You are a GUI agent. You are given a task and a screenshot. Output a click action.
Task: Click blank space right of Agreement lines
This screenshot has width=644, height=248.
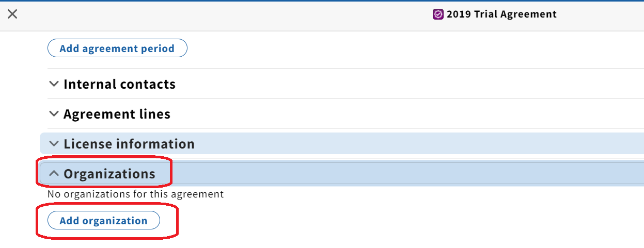click(408, 114)
